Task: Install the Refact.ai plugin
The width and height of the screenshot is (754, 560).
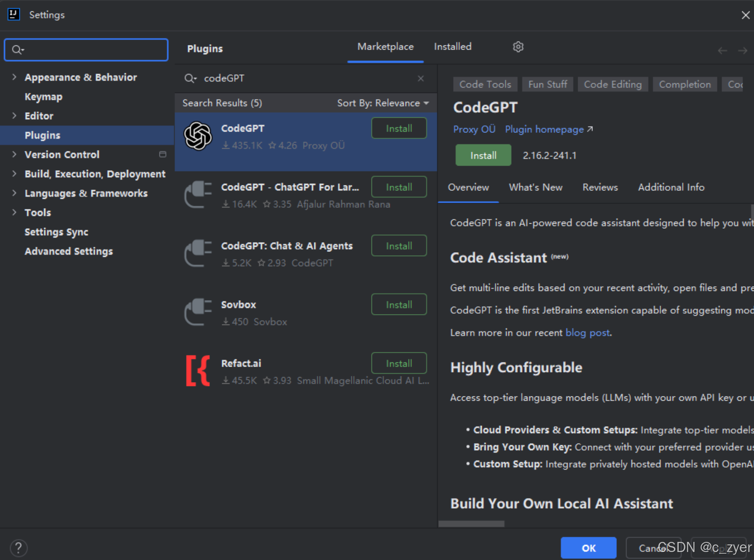Action: click(x=399, y=363)
